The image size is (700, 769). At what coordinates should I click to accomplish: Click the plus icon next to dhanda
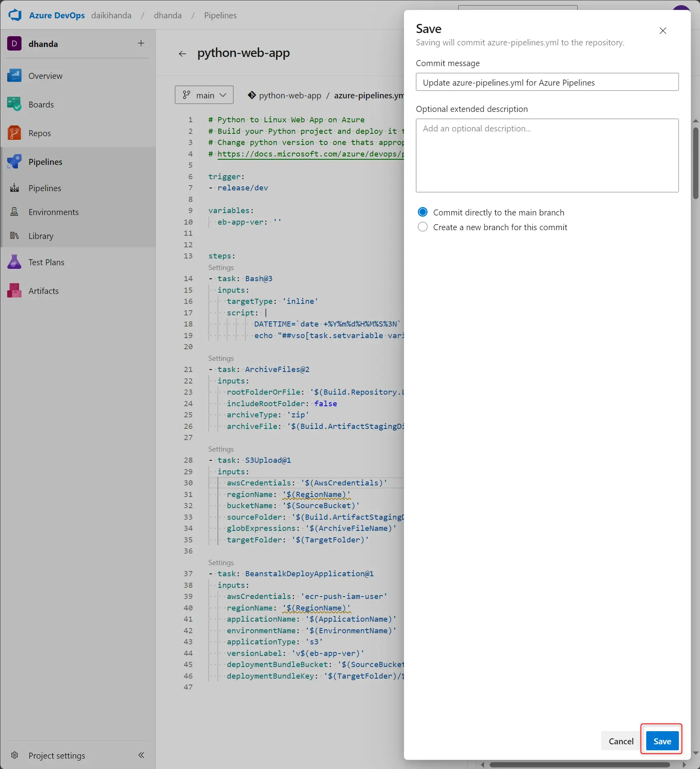tap(141, 43)
